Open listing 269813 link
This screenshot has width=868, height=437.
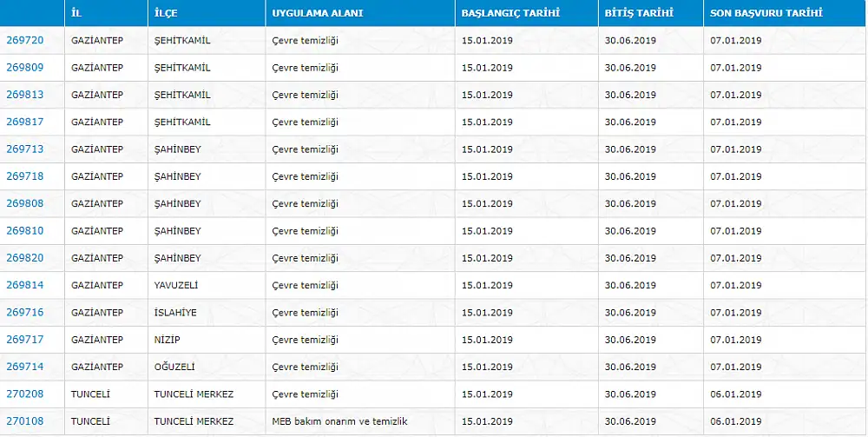25,95
